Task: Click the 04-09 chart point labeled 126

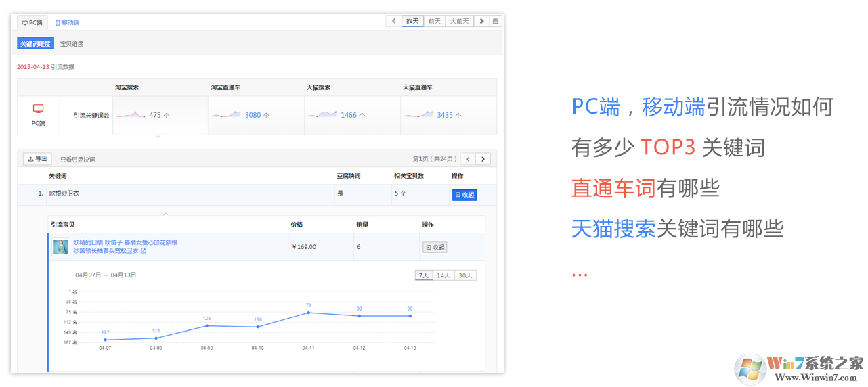Action: pos(207,325)
